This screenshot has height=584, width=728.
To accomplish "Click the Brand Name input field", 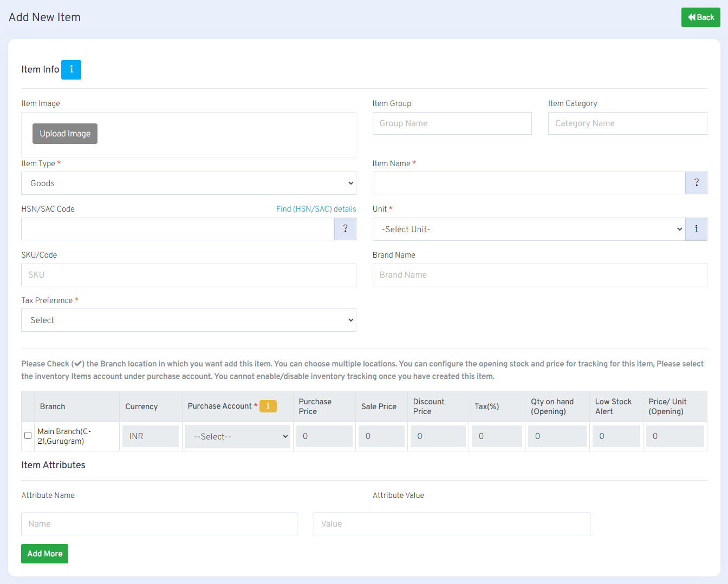I will pos(539,275).
